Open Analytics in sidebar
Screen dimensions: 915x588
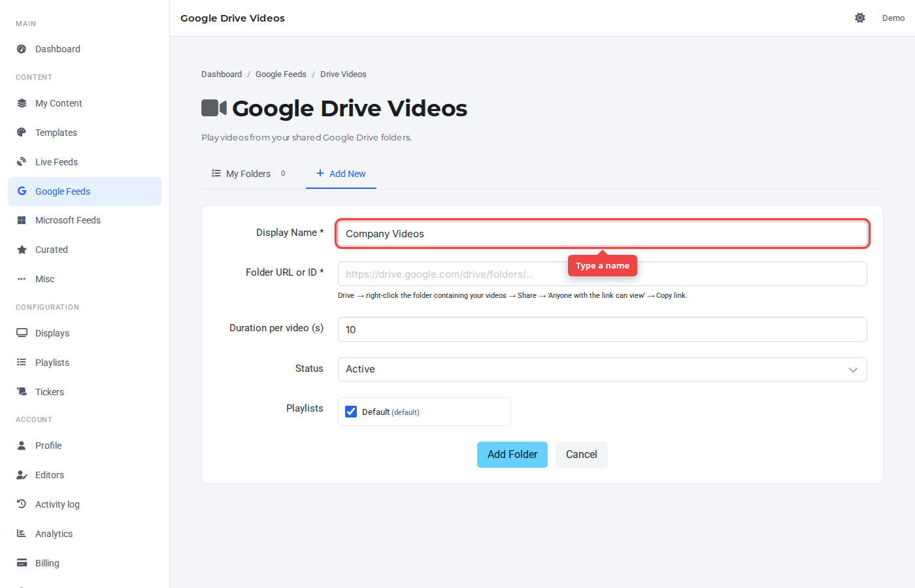pyautogui.click(x=85, y=534)
